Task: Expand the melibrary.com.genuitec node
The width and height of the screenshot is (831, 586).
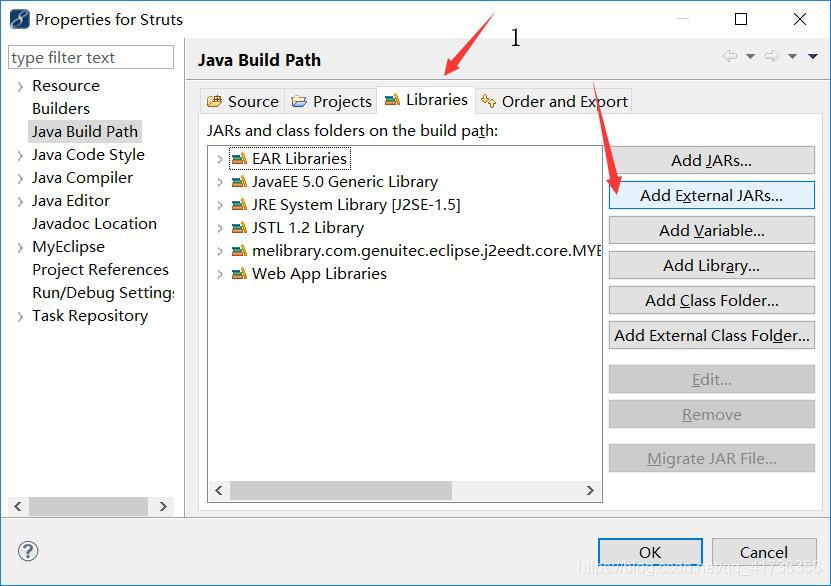Action: pyautogui.click(x=220, y=251)
